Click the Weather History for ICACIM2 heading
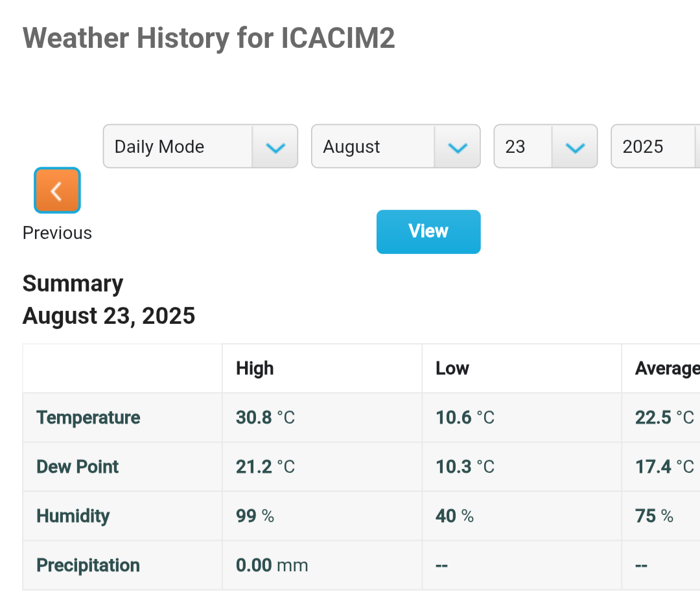This screenshot has width=700, height=607. point(209,39)
